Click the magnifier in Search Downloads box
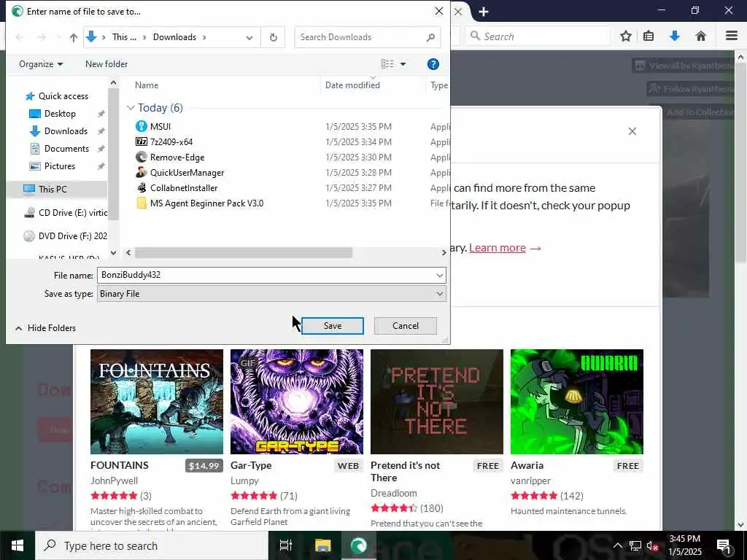 point(430,37)
